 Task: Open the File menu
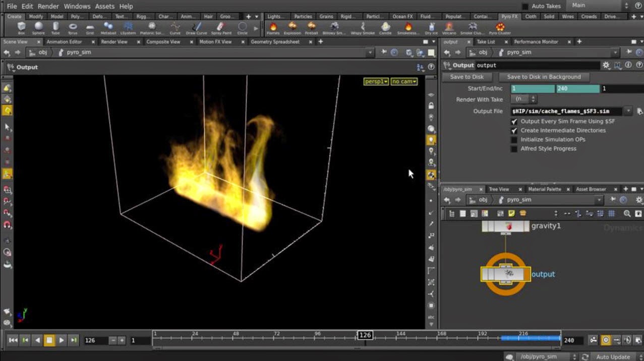click(12, 6)
